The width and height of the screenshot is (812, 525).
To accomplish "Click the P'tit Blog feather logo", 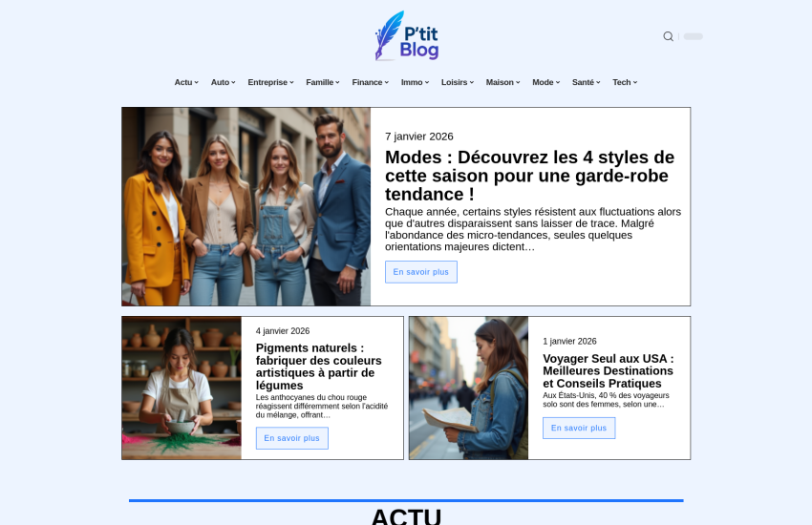I will [407, 35].
